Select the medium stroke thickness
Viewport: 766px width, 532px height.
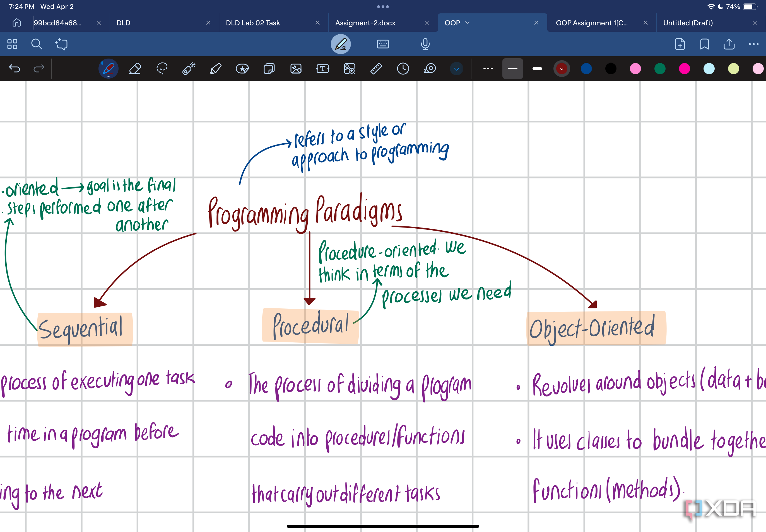[512, 69]
